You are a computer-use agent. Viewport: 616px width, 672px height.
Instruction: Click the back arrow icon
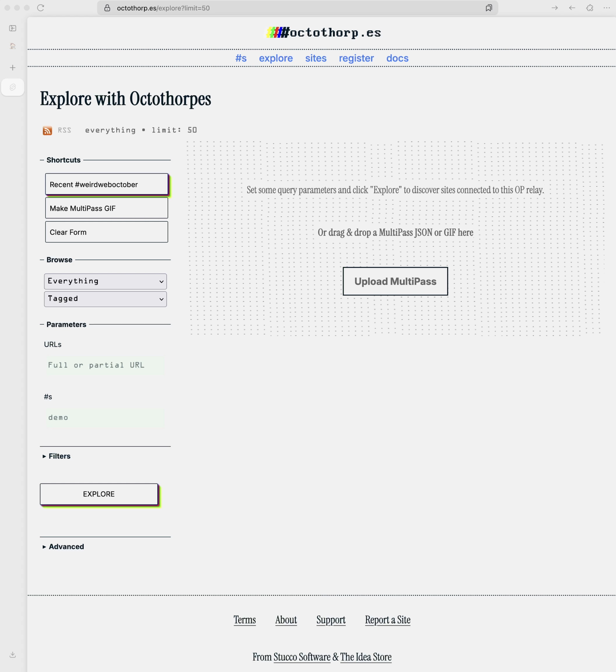click(572, 8)
